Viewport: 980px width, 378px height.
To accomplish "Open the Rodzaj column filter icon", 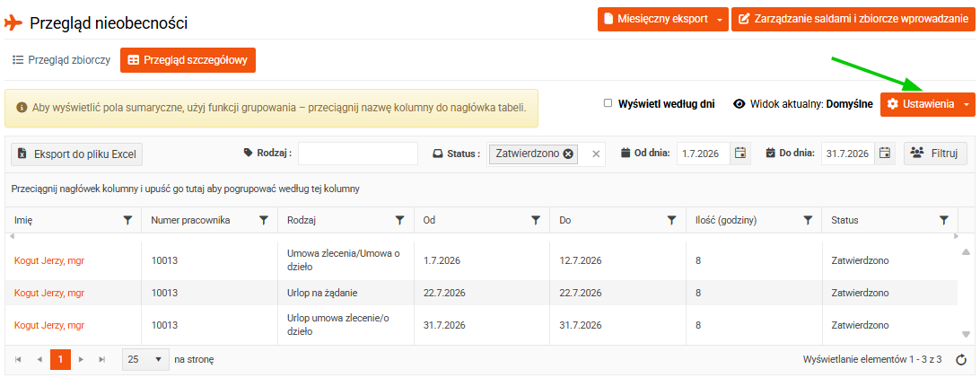I will [x=400, y=220].
